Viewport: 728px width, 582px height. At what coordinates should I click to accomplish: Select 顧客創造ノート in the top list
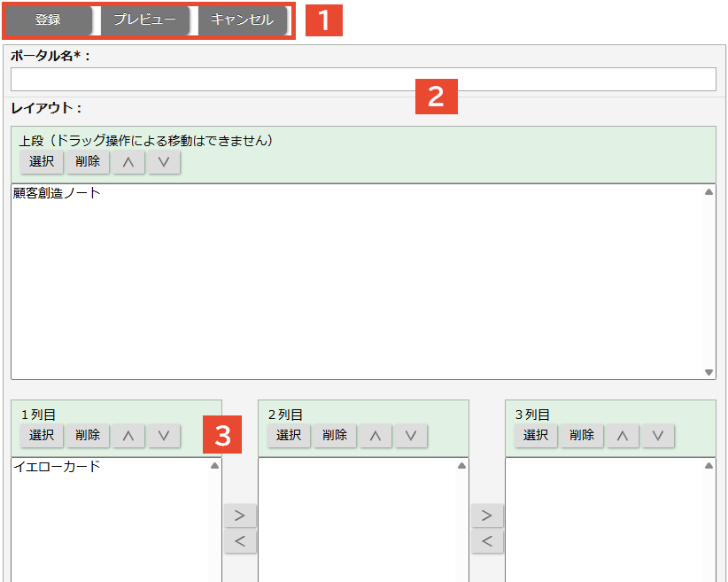(x=58, y=193)
